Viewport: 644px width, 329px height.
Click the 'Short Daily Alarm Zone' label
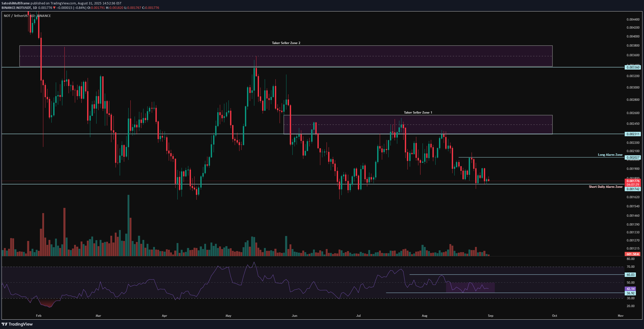(x=606, y=187)
